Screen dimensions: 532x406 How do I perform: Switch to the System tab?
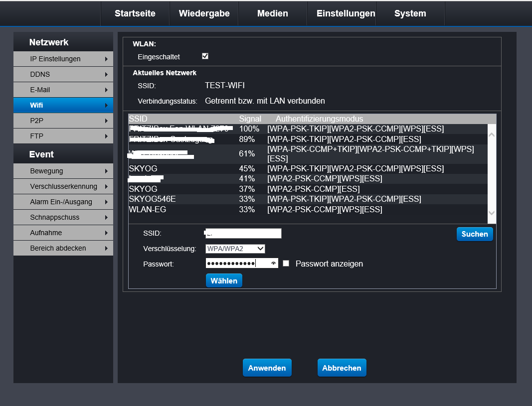point(410,13)
